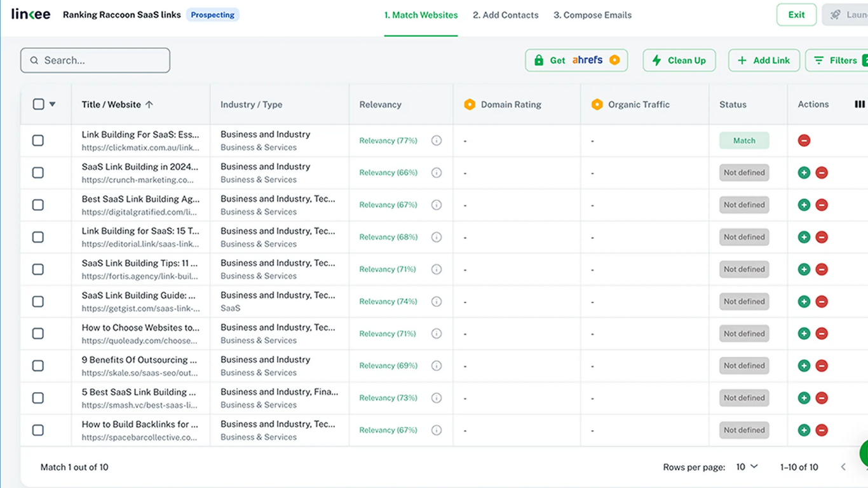Switch to the Add Contacts step
This screenshot has height=488, width=868.
point(505,15)
